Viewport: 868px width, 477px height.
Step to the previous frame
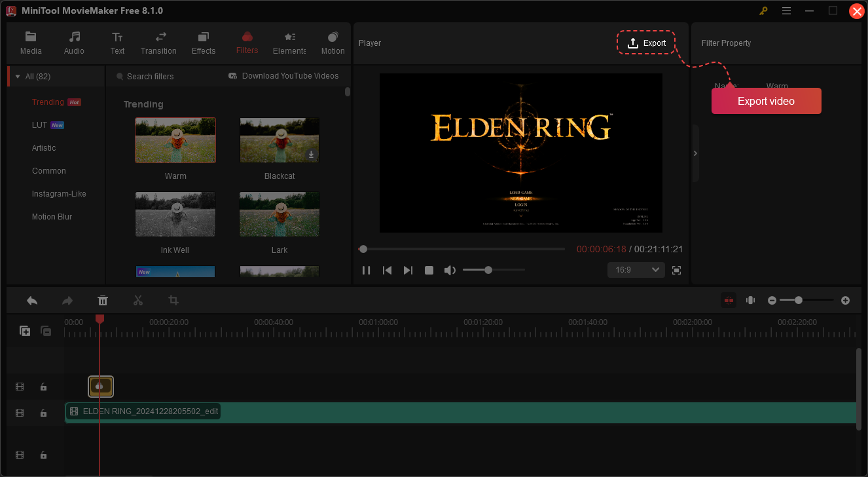tap(388, 270)
